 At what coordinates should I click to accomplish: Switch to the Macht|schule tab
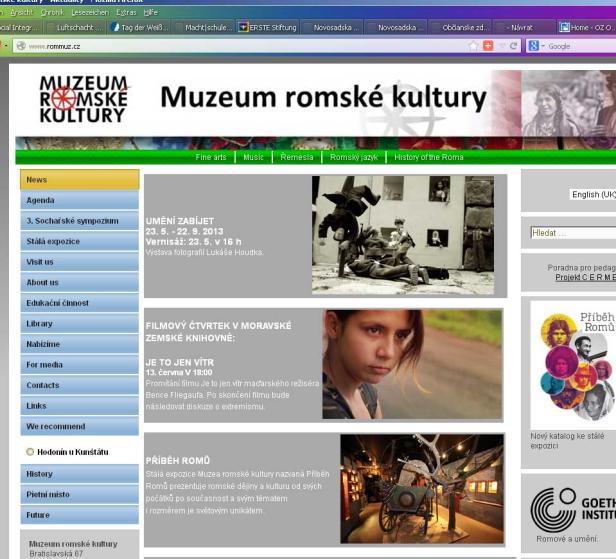pyautogui.click(x=204, y=27)
